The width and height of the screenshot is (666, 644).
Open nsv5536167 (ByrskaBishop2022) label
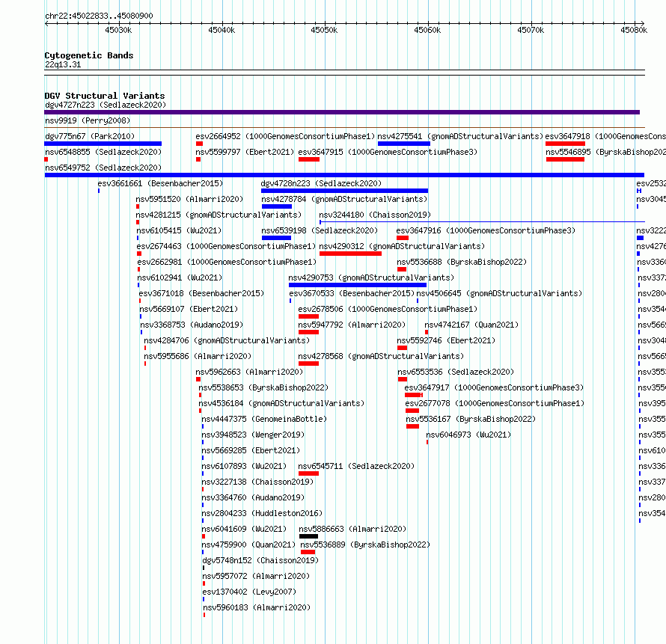pyautogui.click(x=471, y=419)
